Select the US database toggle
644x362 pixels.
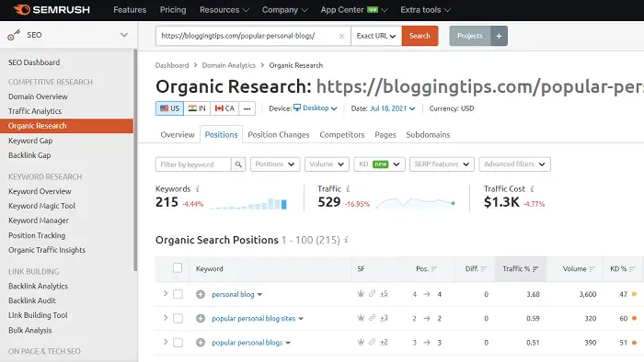pyautogui.click(x=169, y=108)
